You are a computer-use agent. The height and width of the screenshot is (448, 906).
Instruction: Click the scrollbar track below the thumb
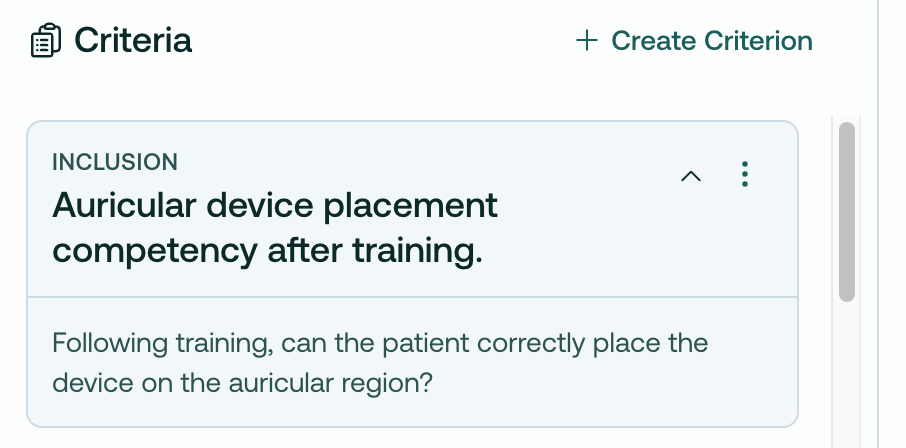coord(846,375)
